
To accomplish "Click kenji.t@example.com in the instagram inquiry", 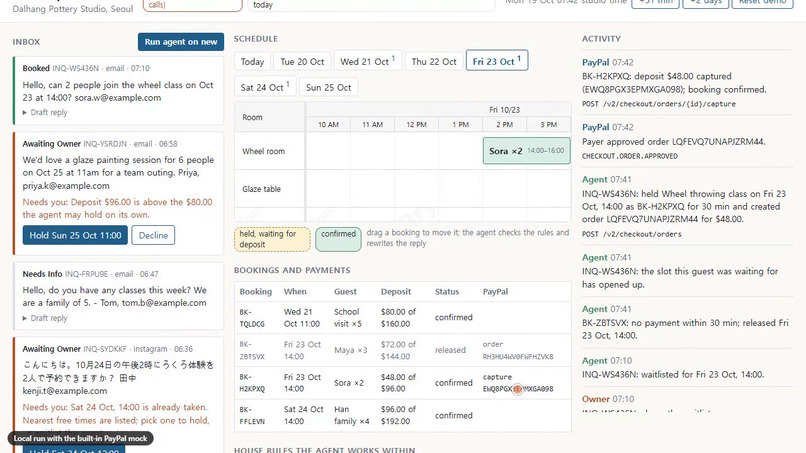I will tap(65, 391).
